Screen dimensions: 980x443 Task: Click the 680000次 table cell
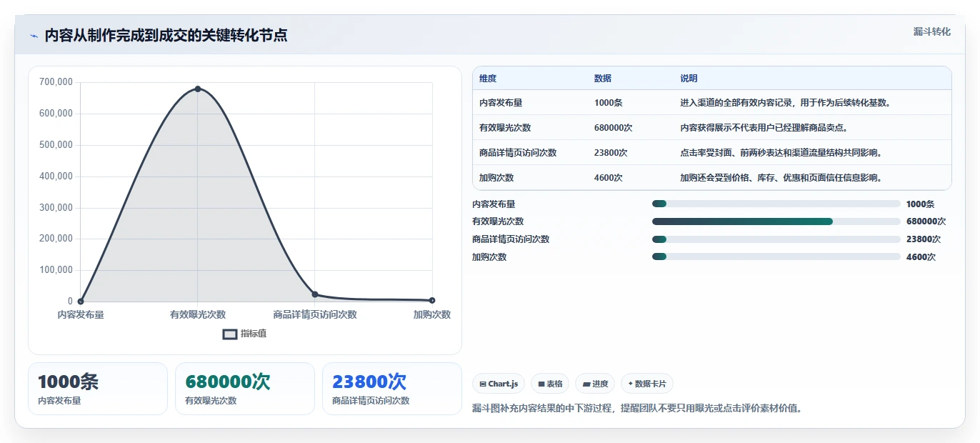(613, 128)
